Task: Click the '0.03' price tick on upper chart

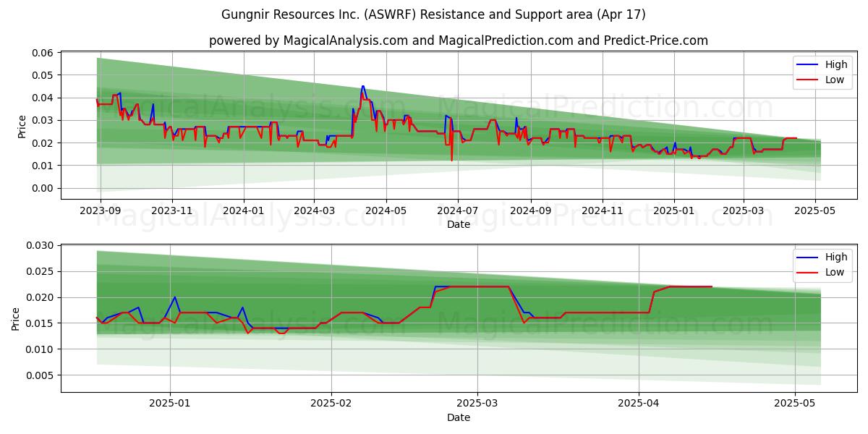Action: 43,120
